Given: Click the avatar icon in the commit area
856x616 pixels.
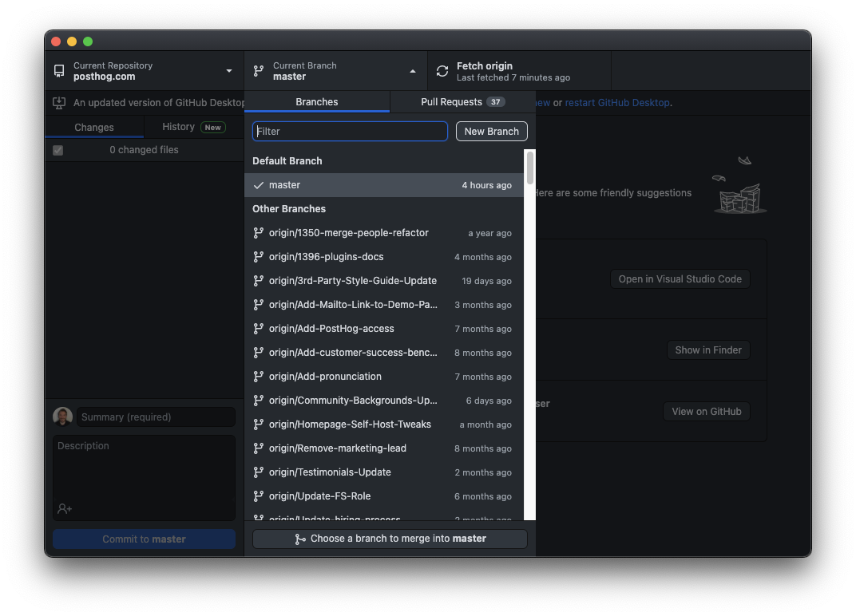Looking at the screenshot, I should 62,416.
